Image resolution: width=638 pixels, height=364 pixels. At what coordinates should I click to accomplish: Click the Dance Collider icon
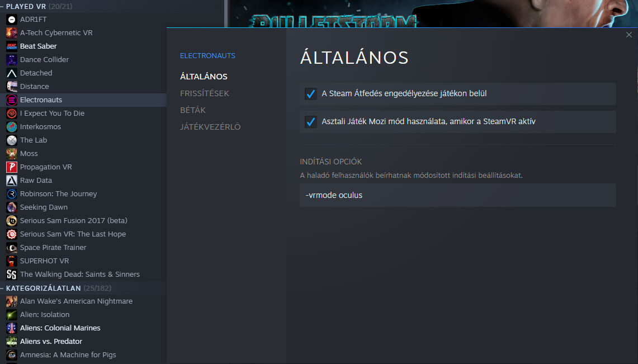[x=11, y=60]
